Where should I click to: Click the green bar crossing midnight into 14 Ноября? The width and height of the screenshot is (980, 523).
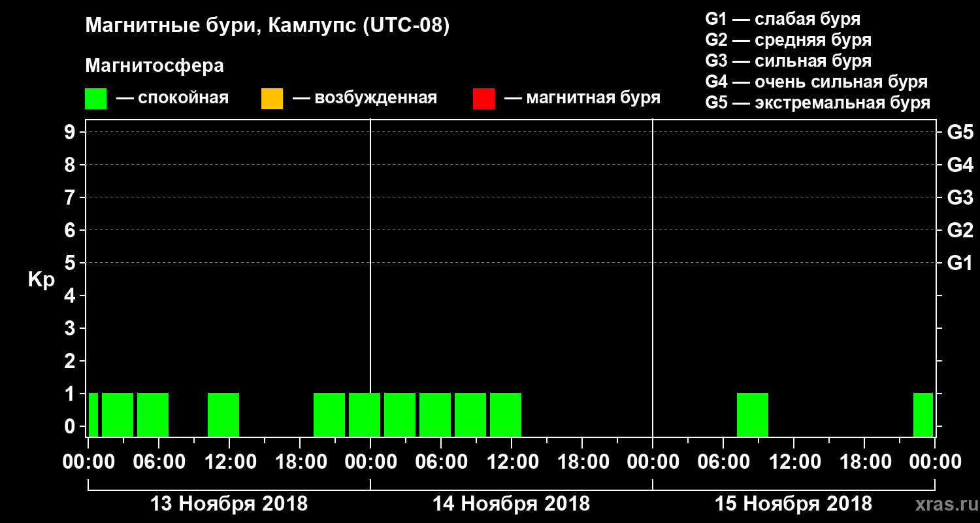(365, 414)
